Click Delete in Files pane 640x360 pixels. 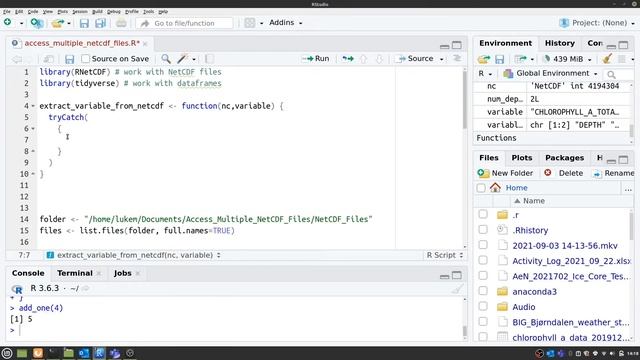564,173
